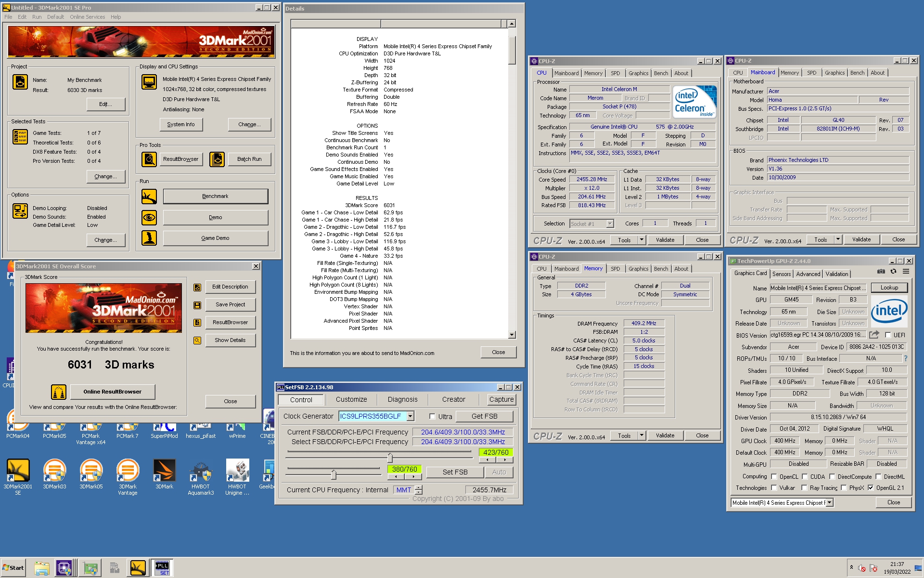This screenshot has height=578, width=924.
Task: Toggle the CUDA checkbox
Action: click(x=805, y=477)
